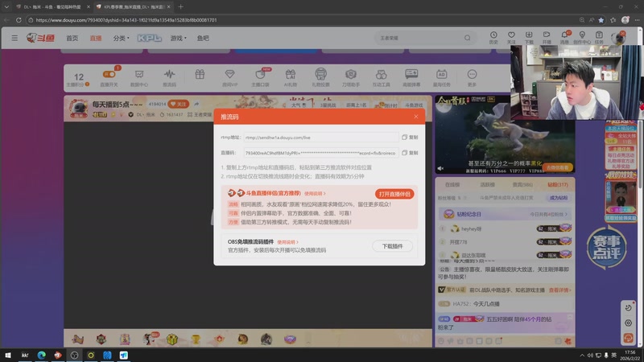644x362 pixels.
Task: Toggle night mode moon icon
Action: tap(628, 308)
